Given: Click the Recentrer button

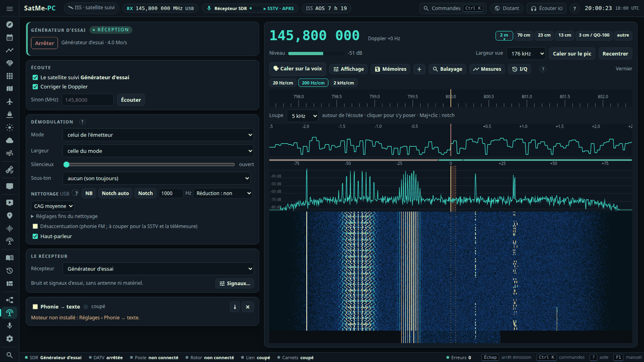Looking at the screenshot, I should click(615, 54).
